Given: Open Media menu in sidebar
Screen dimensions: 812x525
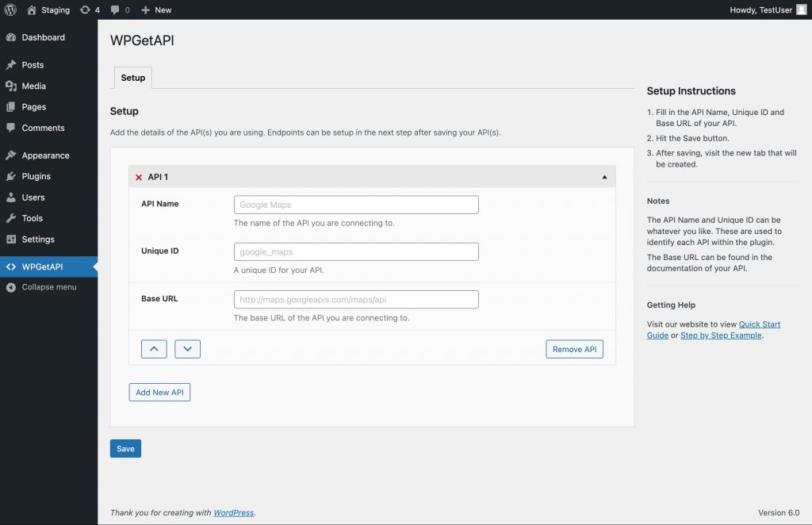Looking at the screenshot, I should click(x=48, y=86).
